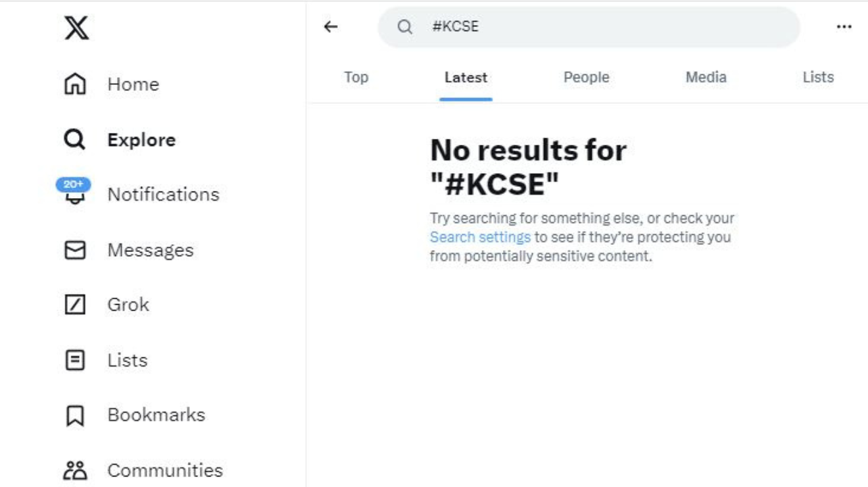The image size is (868, 487).
Task: Open the Home icon in sidebar
Action: coord(75,84)
